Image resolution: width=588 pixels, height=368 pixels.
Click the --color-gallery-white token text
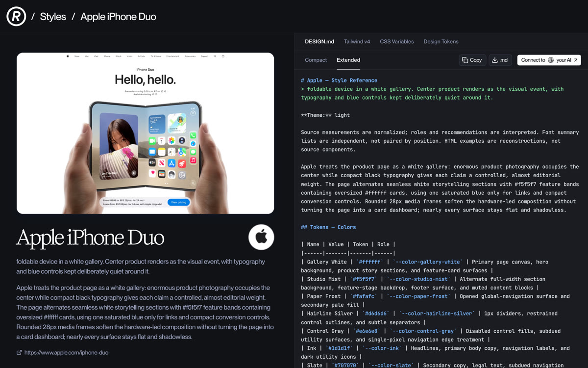pyautogui.click(x=427, y=262)
